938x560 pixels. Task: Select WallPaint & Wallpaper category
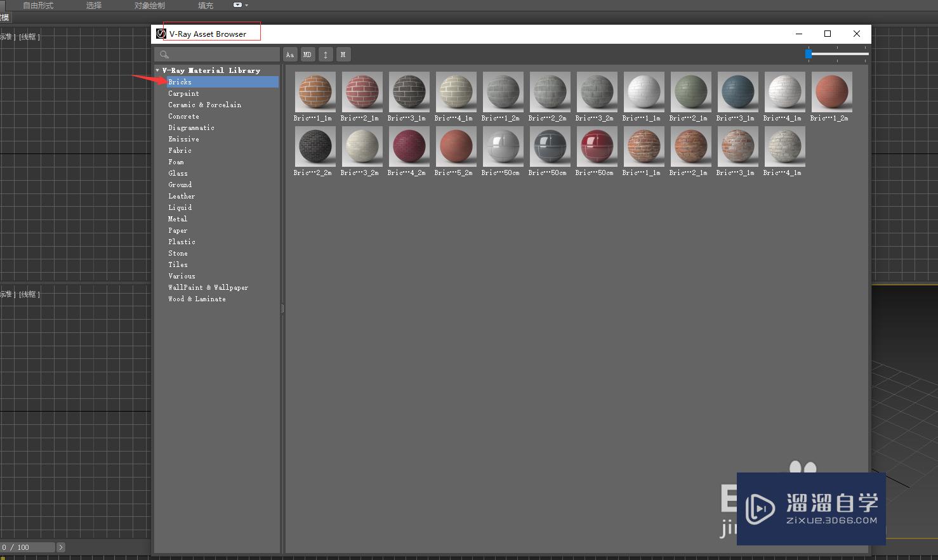(x=208, y=287)
